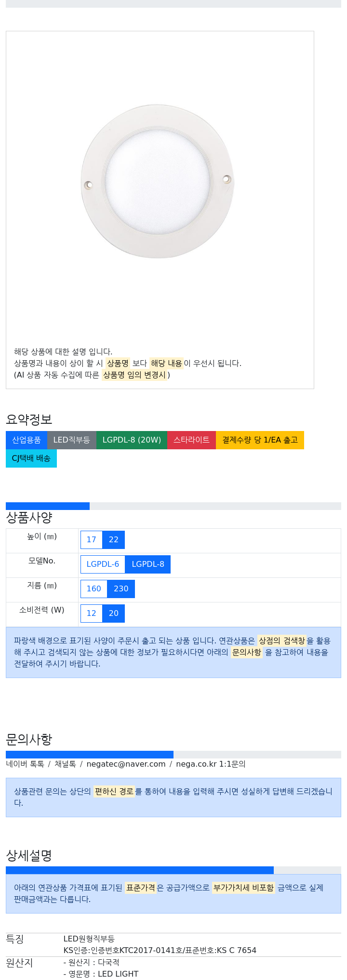Click the CJ택배 배송 tag

tap(31, 458)
